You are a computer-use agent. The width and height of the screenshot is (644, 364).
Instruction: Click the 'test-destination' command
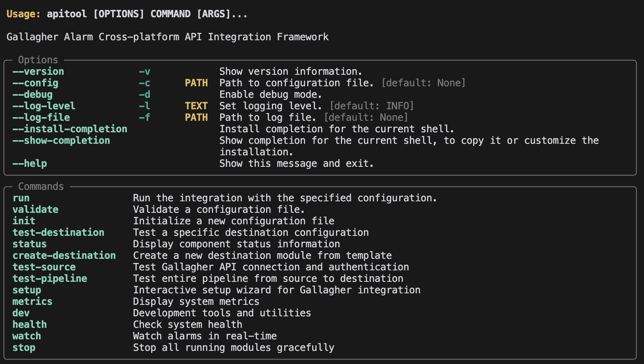[x=58, y=233]
